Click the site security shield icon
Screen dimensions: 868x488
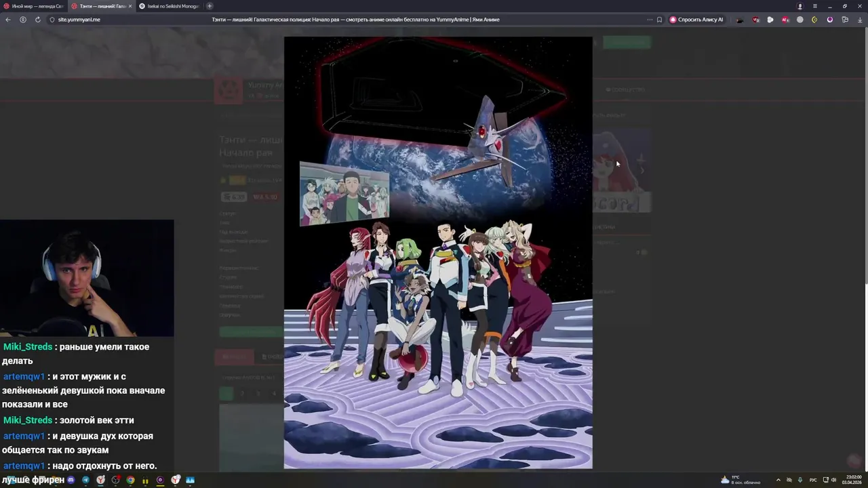pyautogui.click(x=52, y=20)
